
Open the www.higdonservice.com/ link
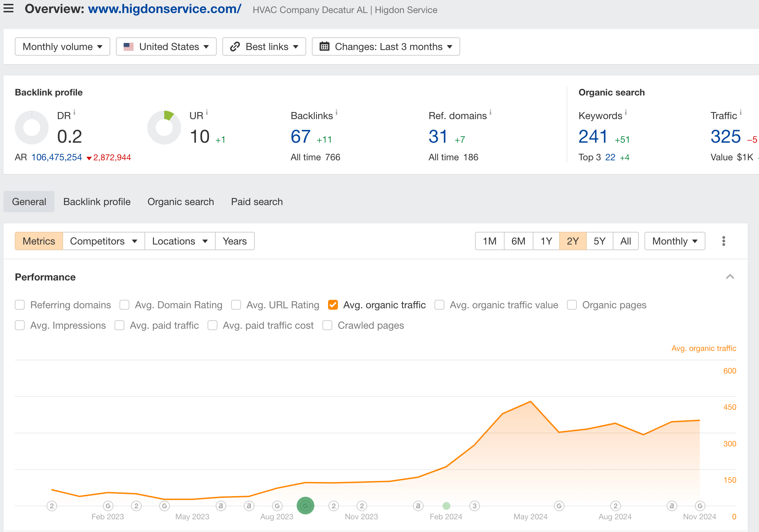click(x=165, y=9)
